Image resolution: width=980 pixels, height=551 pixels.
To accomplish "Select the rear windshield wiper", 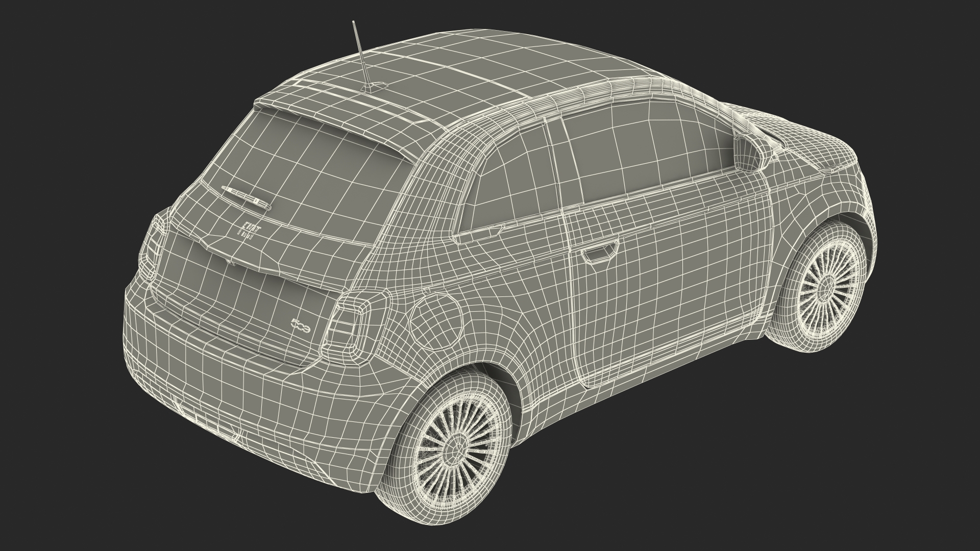I will pyautogui.click(x=246, y=197).
